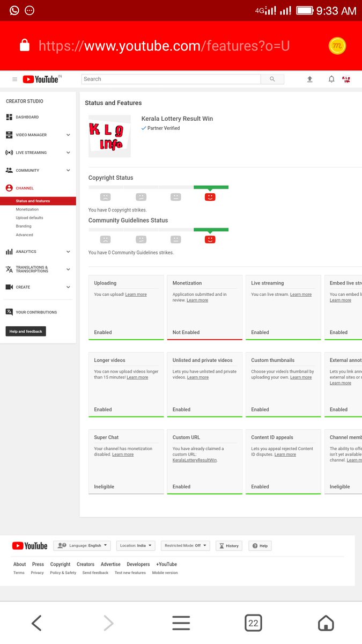
Task: Tap the gold coin browser icon
Action: 337,46
